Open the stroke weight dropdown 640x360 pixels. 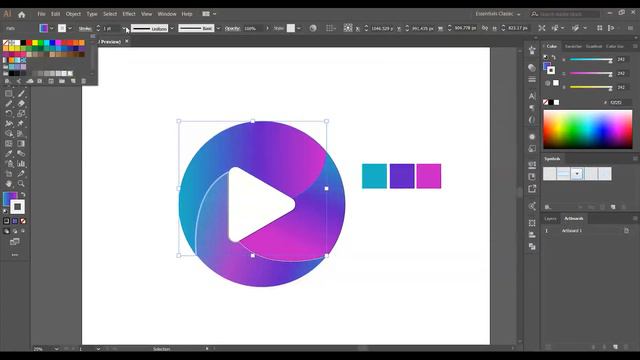124,28
